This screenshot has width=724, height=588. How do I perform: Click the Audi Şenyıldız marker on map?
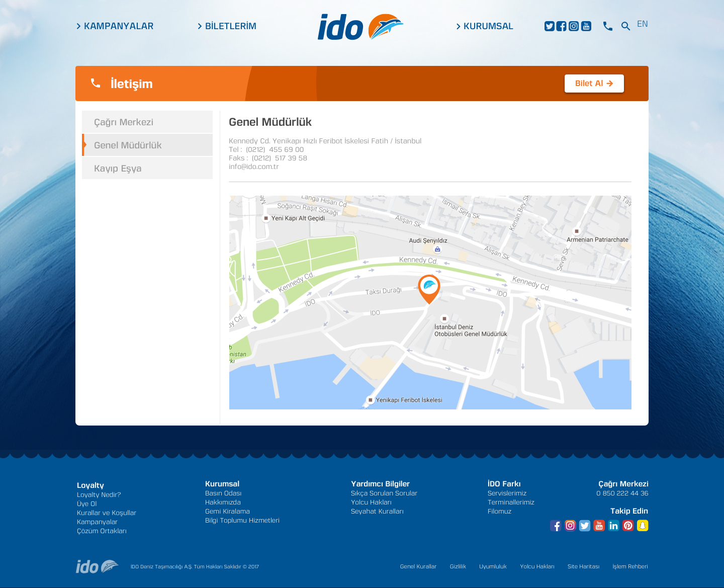[x=437, y=249]
